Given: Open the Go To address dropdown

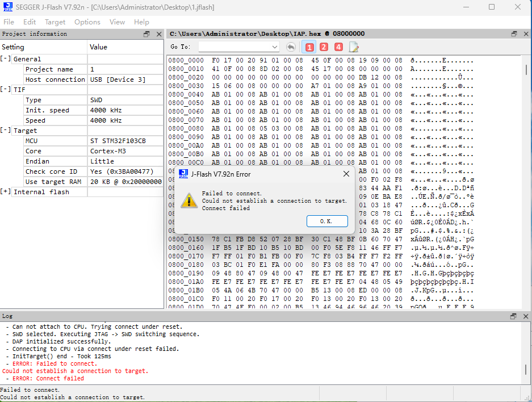Looking at the screenshot, I should [x=274, y=47].
